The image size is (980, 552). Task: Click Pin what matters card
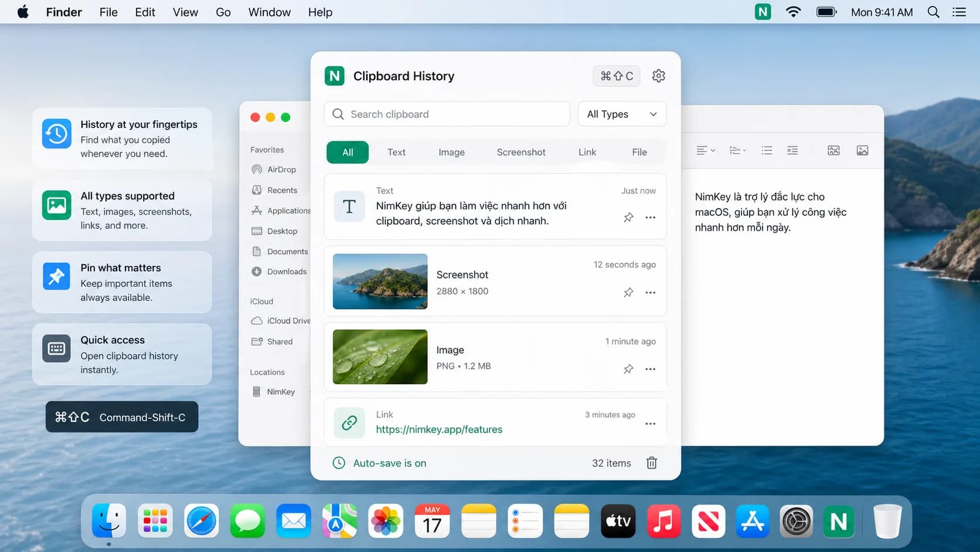pyautogui.click(x=122, y=282)
